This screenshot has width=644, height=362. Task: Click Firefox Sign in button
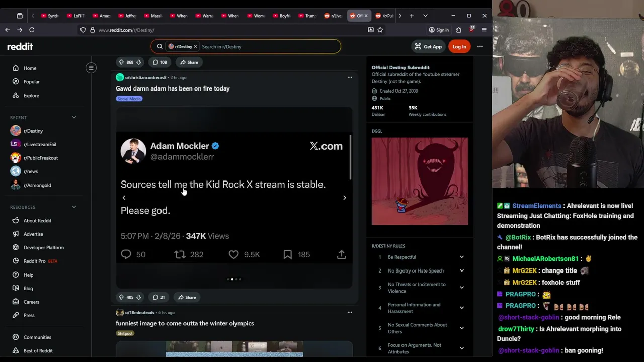439,30
